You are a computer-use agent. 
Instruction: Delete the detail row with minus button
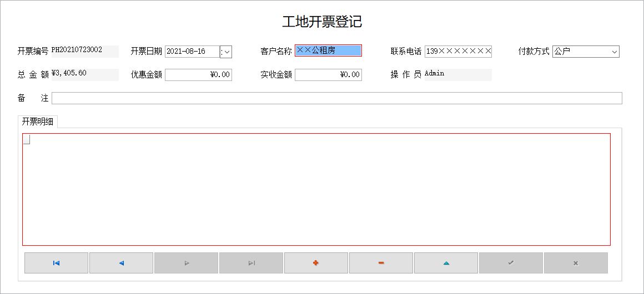click(x=381, y=263)
